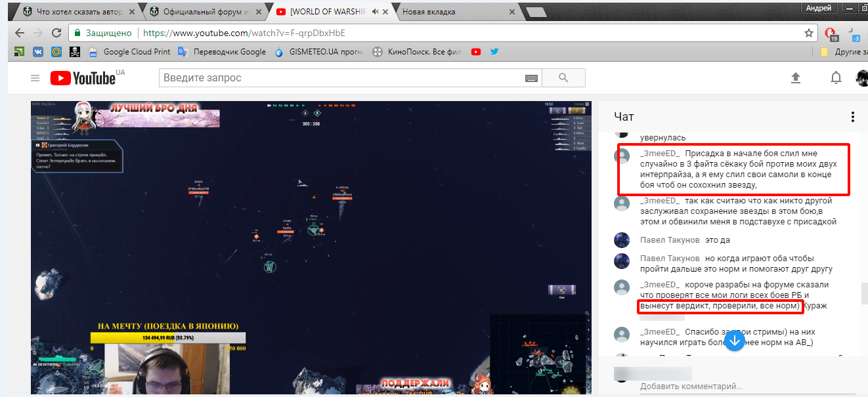Go back to the previous page
Image resolution: width=868 pixels, height=397 pixels.
[x=20, y=33]
